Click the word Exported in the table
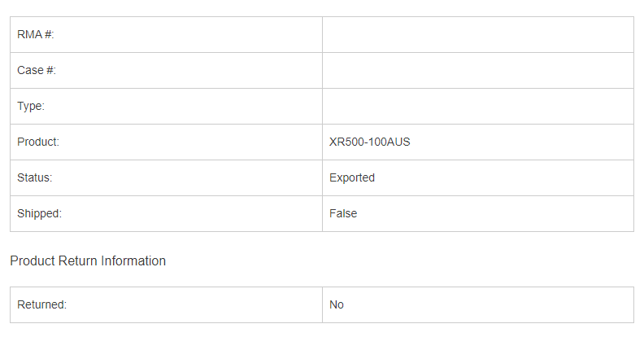Image resolution: width=644 pixels, height=337 pixels. click(x=352, y=177)
